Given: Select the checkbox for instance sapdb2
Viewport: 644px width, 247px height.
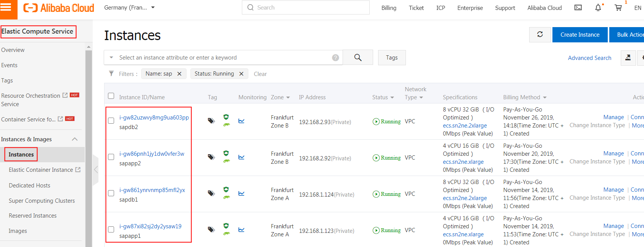Looking at the screenshot, I should (x=111, y=121).
